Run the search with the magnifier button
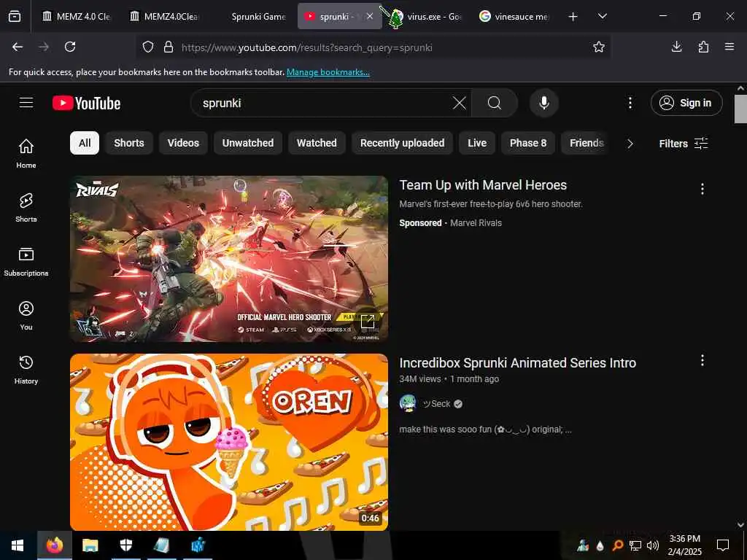The image size is (747, 560). [495, 103]
